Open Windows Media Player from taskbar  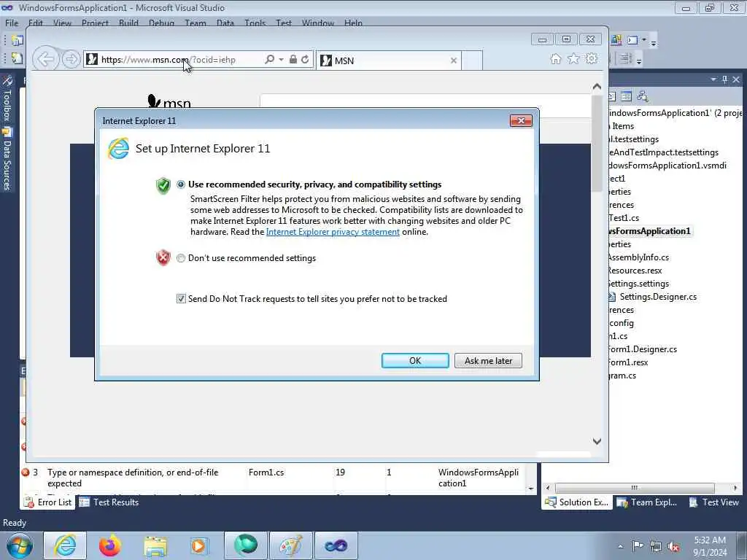pos(198,545)
